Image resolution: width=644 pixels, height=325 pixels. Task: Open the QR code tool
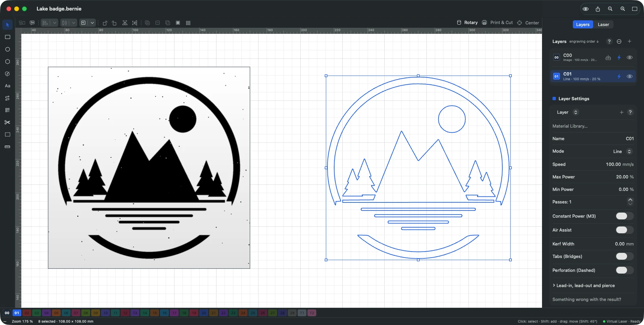7,110
